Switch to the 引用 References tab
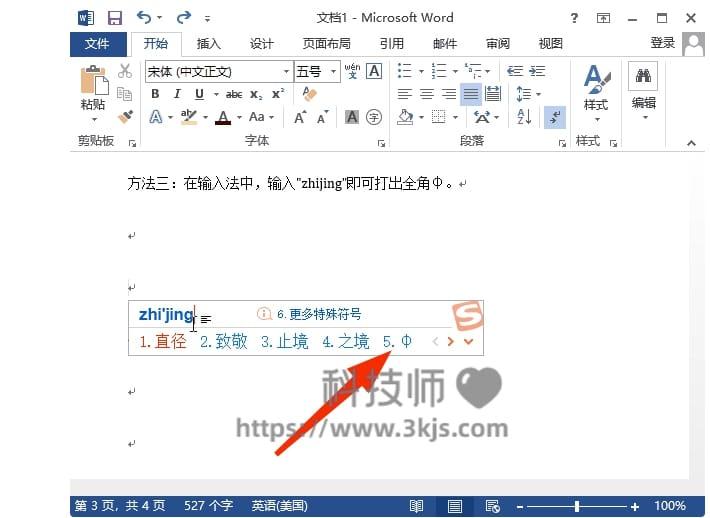Viewport: 710px width, 518px height. [x=391, y=44]
